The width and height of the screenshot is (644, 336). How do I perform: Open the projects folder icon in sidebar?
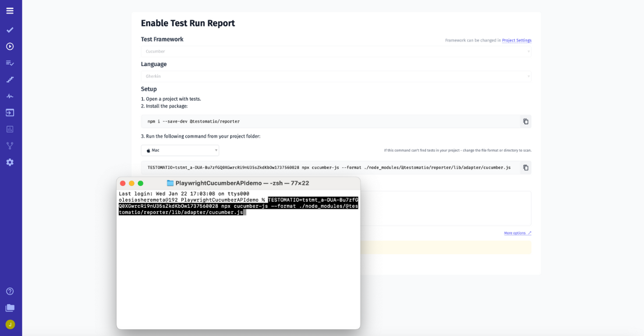10,308
